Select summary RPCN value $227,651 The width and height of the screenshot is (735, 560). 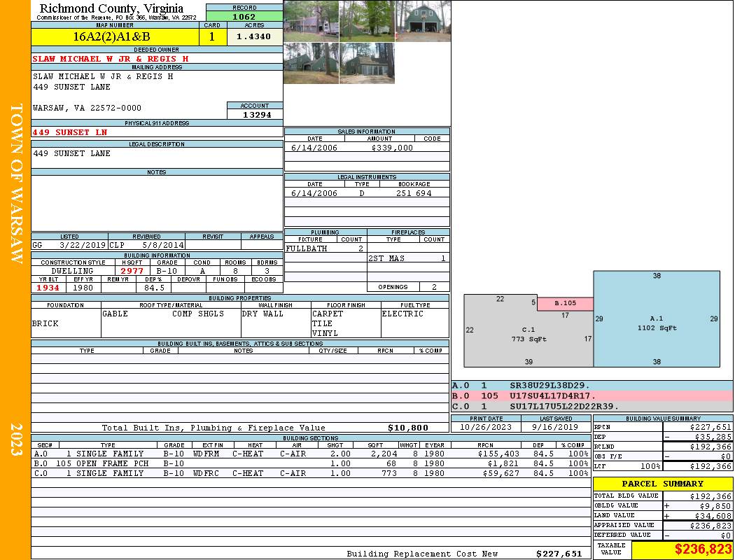click(x=710, y=428)
